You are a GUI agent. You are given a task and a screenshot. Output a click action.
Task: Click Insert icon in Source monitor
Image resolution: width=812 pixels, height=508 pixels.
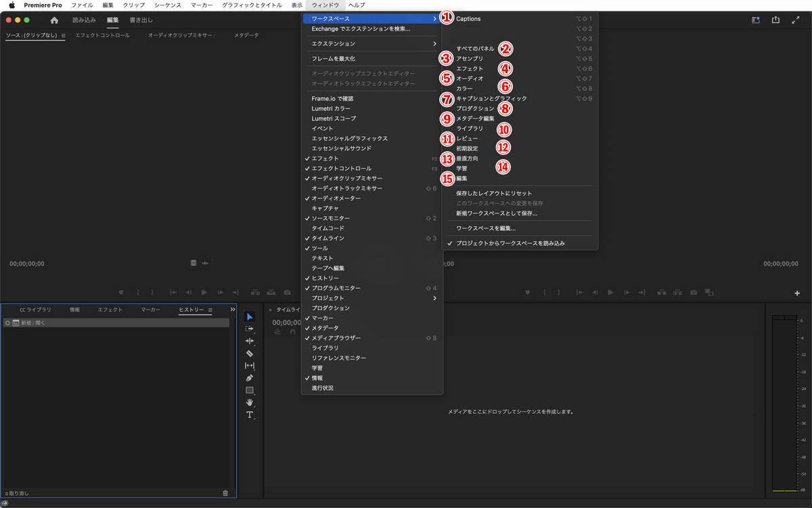click(x=255, y=293)
